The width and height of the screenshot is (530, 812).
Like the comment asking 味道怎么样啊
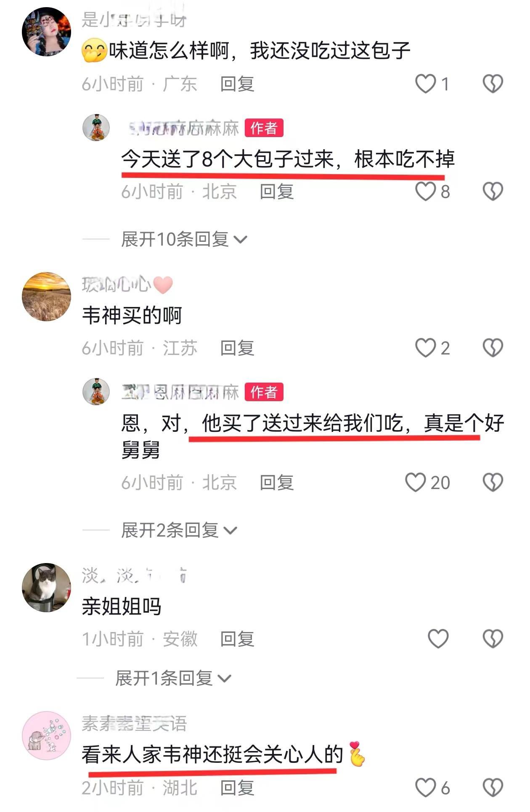point(425,84)
